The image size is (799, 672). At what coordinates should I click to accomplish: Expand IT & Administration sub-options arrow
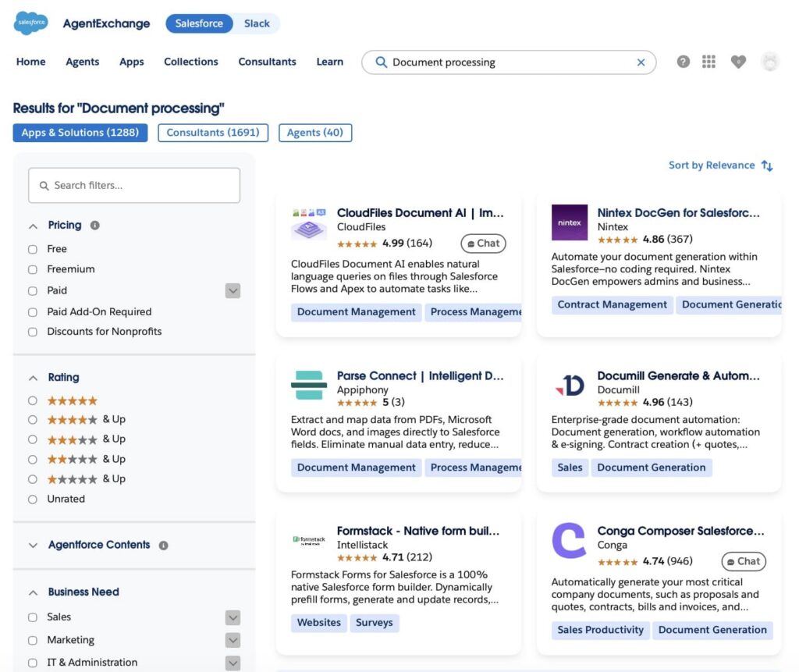click(x=233, y=663)
